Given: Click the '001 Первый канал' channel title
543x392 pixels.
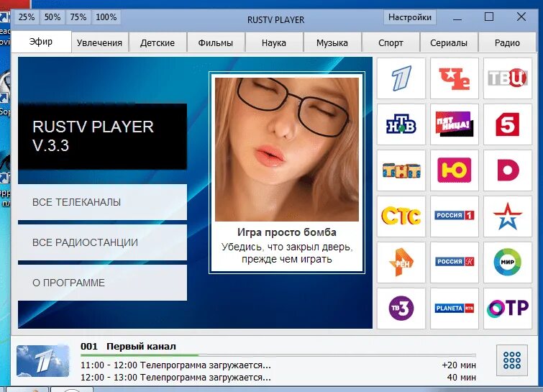Looking at the screenshot, I should (x=128, y=346).
